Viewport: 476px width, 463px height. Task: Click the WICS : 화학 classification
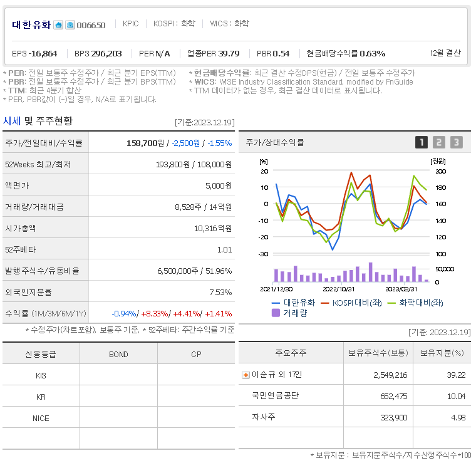click(x=229, y=24)
